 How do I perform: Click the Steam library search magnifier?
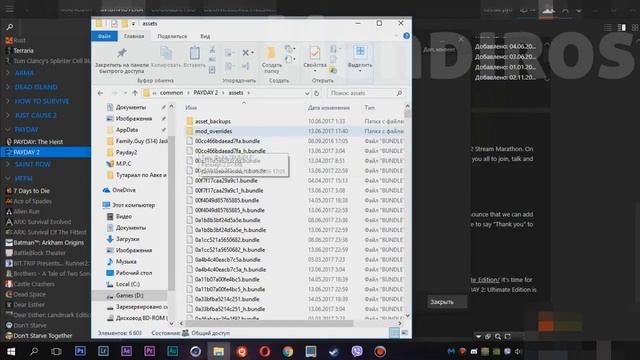(9, 27)
